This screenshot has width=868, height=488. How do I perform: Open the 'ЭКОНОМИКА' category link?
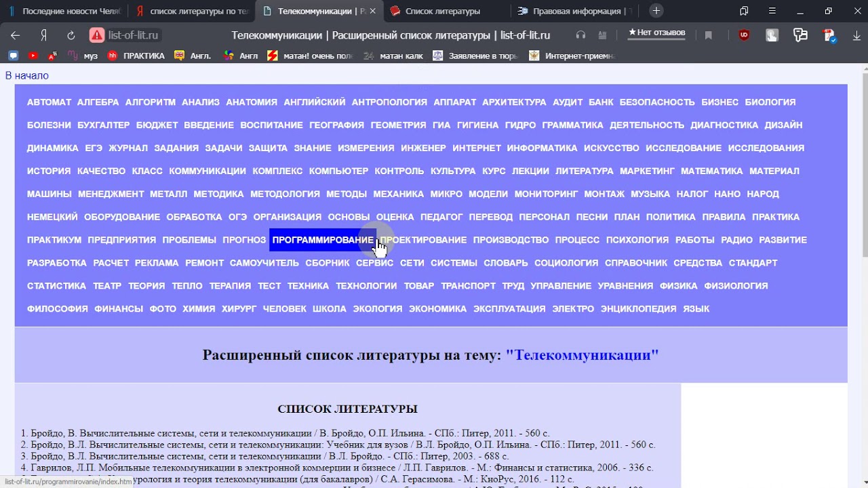click(x=437, y=309)
